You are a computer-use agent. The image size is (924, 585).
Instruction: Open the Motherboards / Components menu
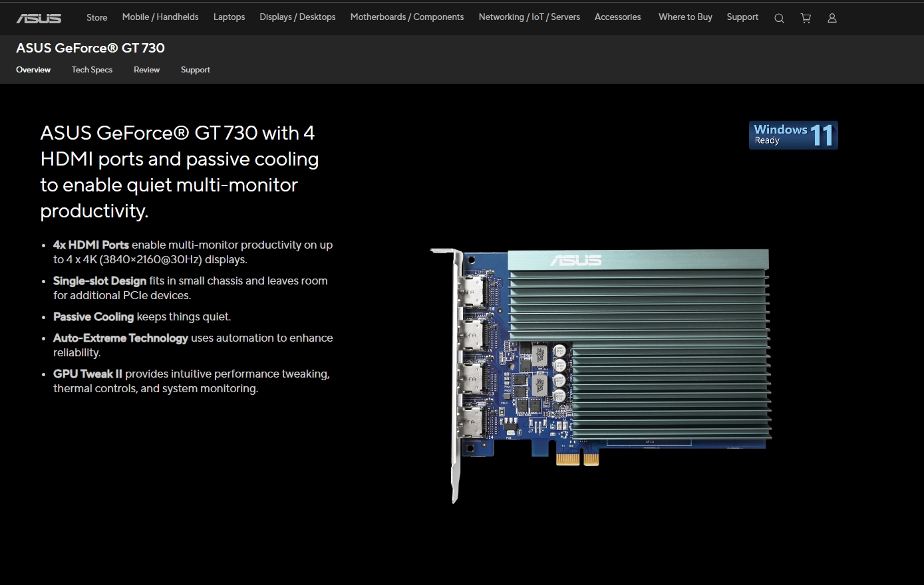pos(407,17)
